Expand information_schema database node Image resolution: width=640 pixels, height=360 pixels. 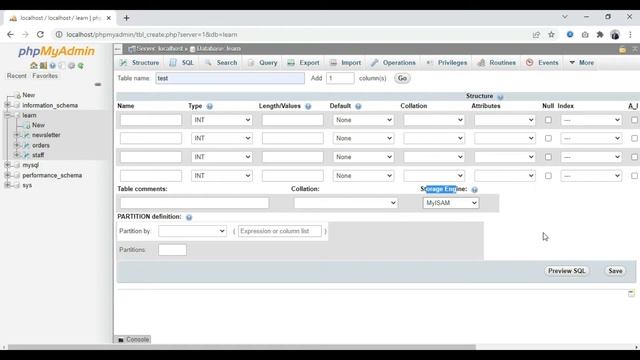pyautogui.click(x=7, y=105)
